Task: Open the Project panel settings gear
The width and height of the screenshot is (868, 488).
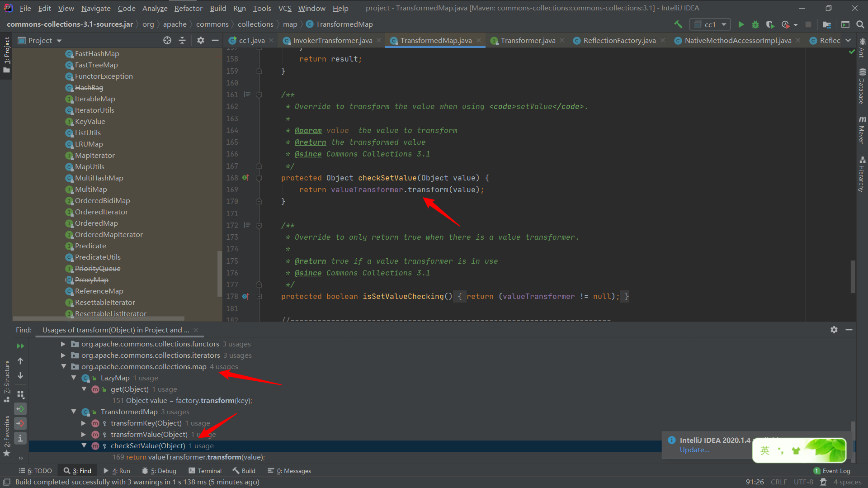Action: point(201,40)
